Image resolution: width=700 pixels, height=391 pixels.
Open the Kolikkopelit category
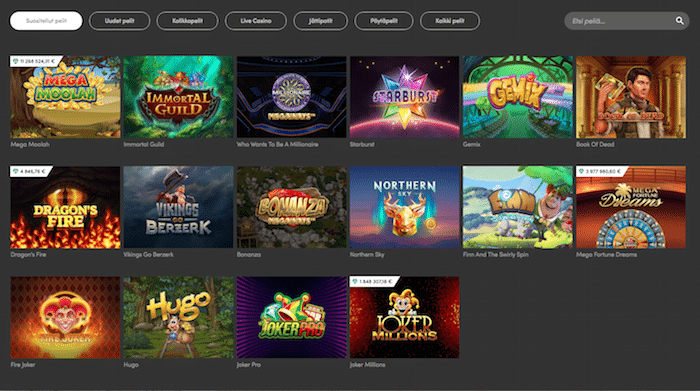coord(188,21)
